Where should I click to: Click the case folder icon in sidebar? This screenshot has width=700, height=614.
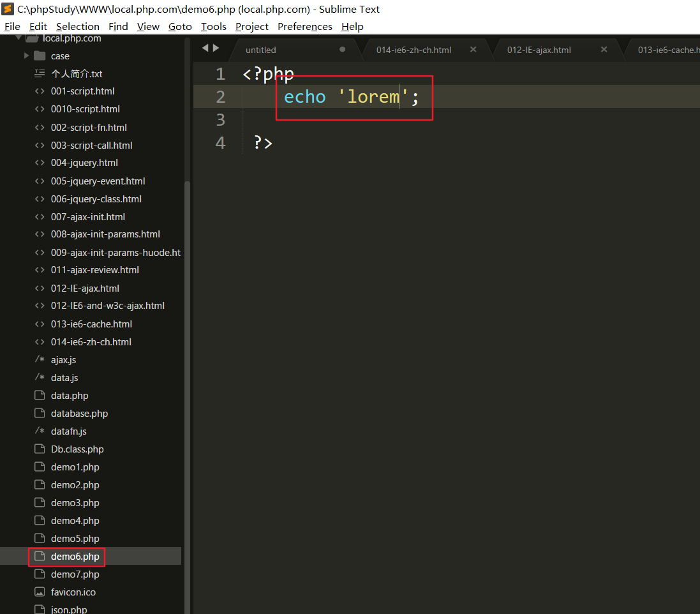40,56
